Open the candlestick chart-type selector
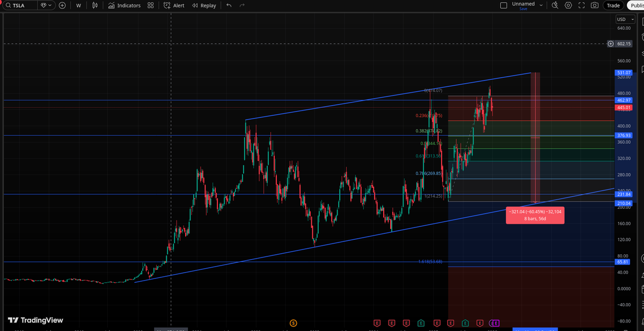 [x=95, y=5]
